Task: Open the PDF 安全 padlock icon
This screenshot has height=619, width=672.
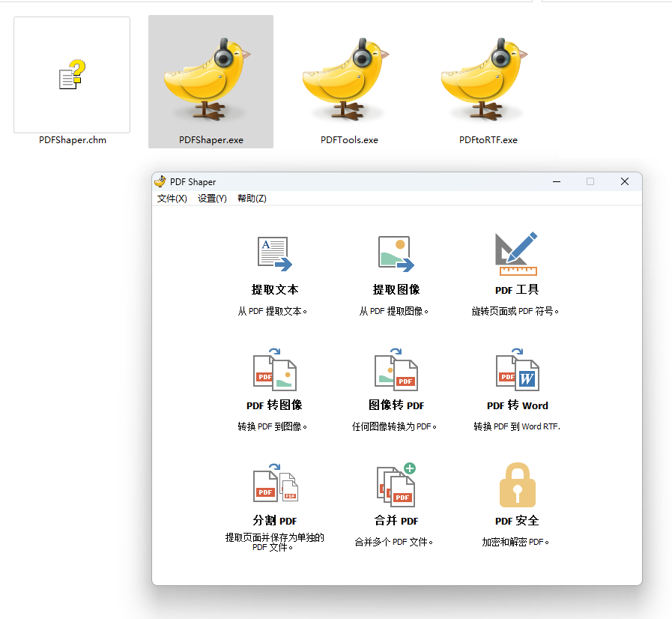Action: (517, 485)
